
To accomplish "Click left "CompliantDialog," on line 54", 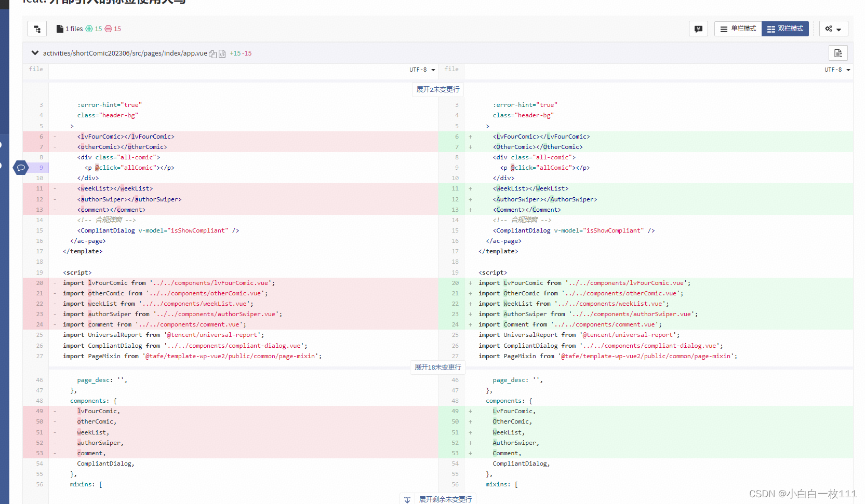I will tap(106, 464).
